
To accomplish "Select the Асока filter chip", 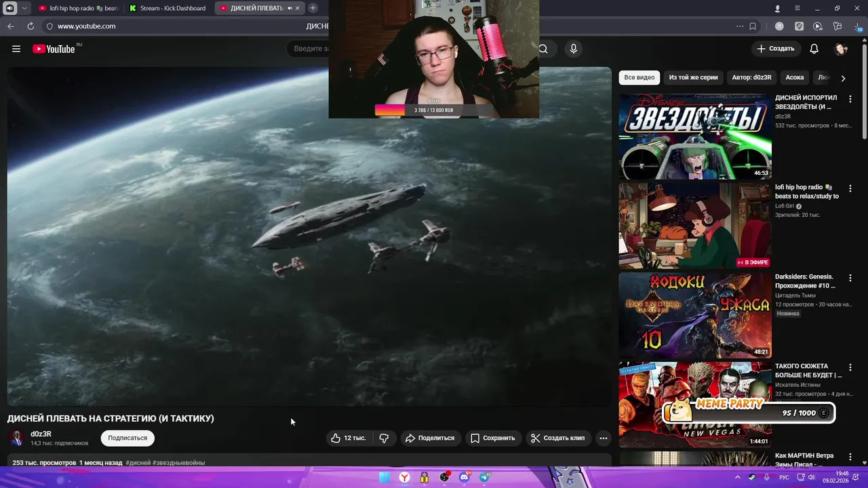I will click(x=795, y=77).
